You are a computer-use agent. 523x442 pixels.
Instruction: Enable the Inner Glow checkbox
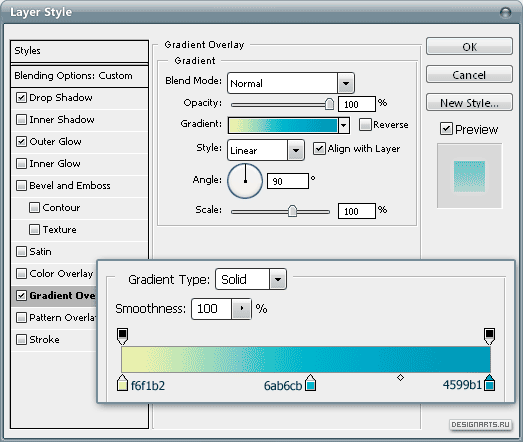coord(21,164)
